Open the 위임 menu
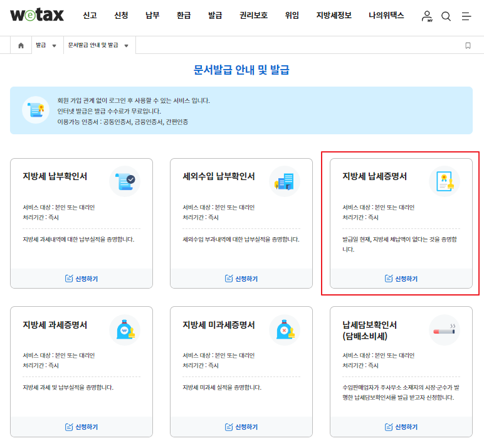Screen dimensions: 484x448 pos(292,15)
